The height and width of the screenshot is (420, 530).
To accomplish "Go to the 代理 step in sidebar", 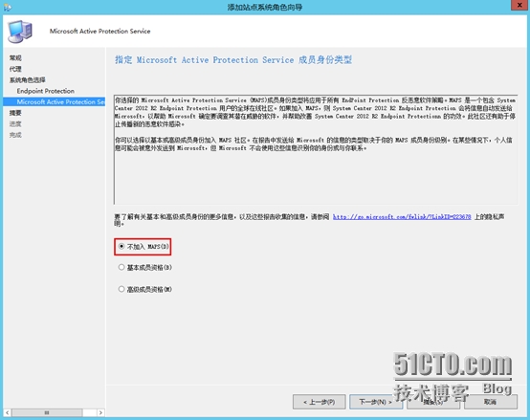I will (x=15, y=69).
